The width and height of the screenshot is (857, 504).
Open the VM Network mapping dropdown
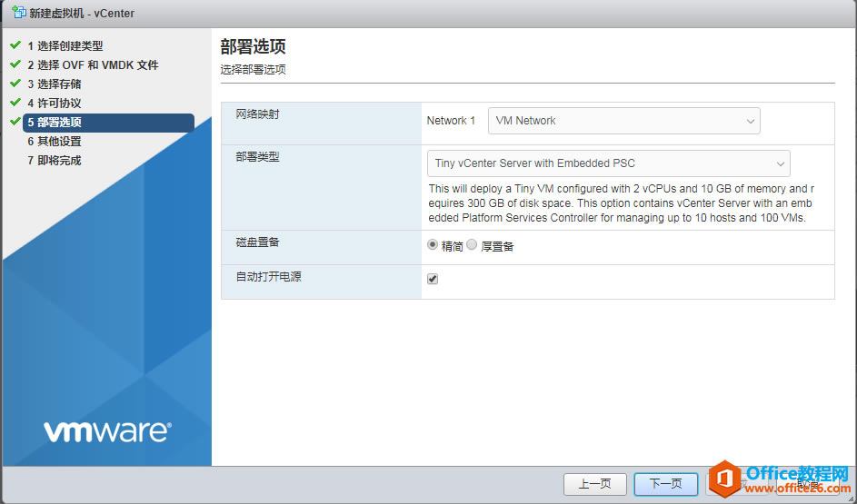623,121
